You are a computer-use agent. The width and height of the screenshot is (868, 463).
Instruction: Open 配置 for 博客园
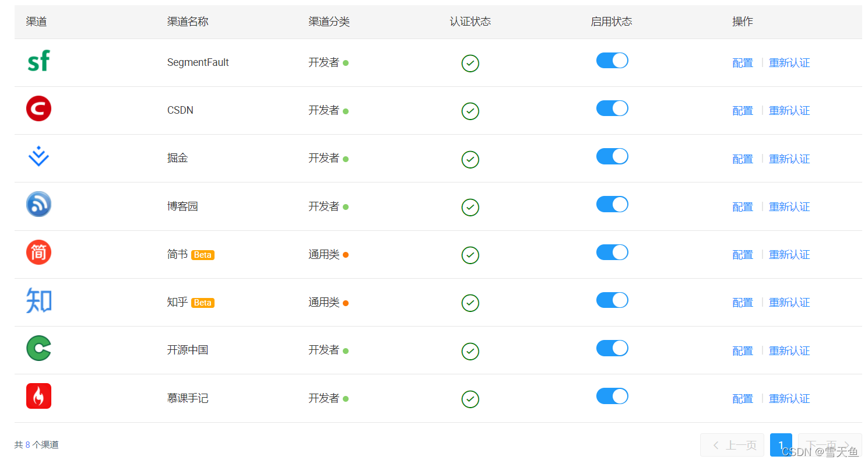coord(743,206)
